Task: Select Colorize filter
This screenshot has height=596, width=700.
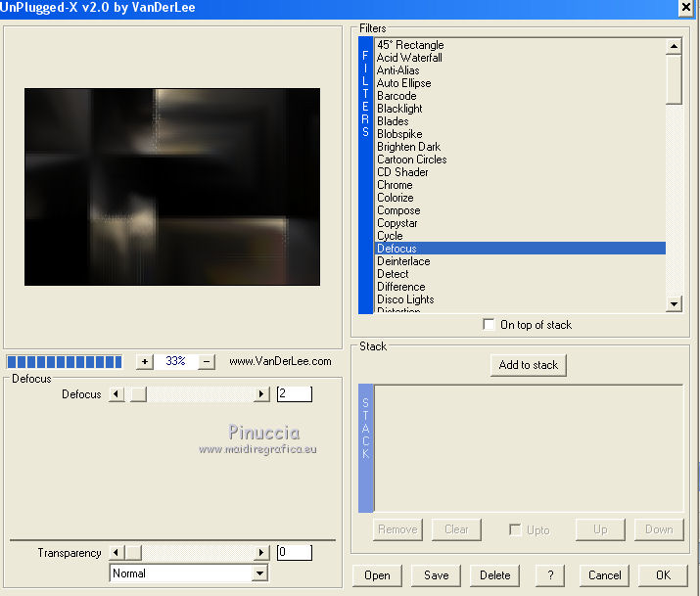Action: click(520, 198)
